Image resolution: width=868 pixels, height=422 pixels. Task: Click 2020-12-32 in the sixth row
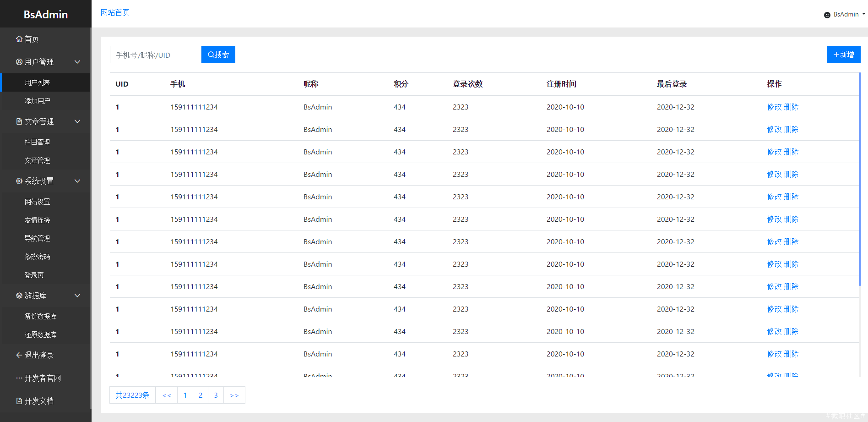click(x=676, y=219)
